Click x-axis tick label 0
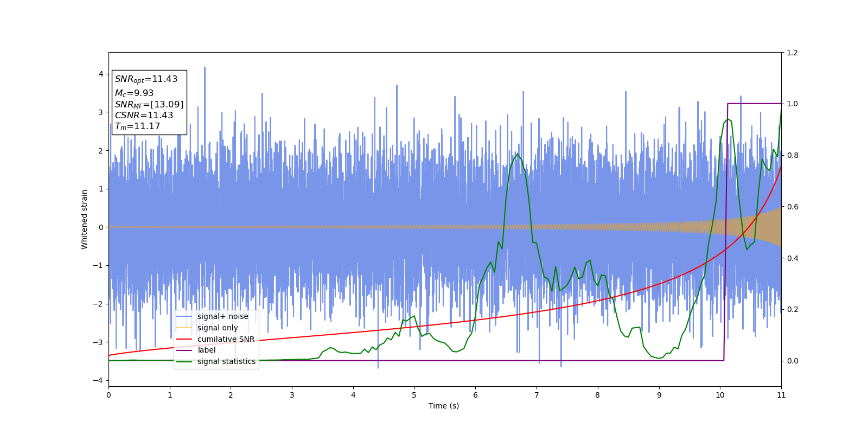This screenshot has width=868, height=434. pos(108,395)
